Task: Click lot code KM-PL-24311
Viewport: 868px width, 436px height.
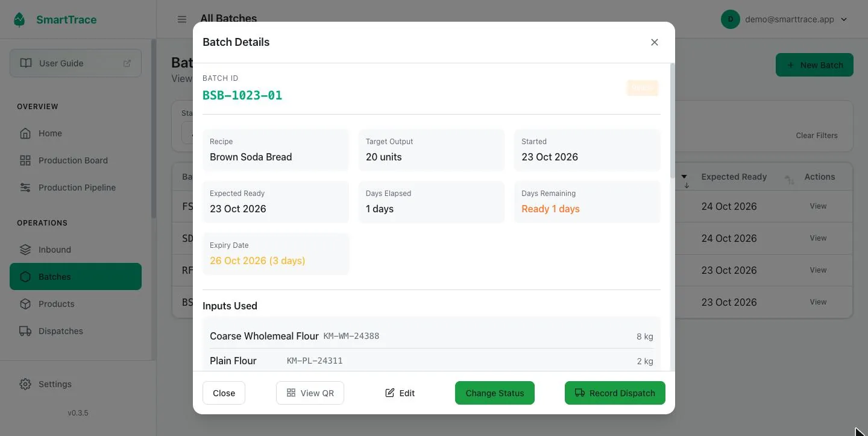Action: point(315,361)
